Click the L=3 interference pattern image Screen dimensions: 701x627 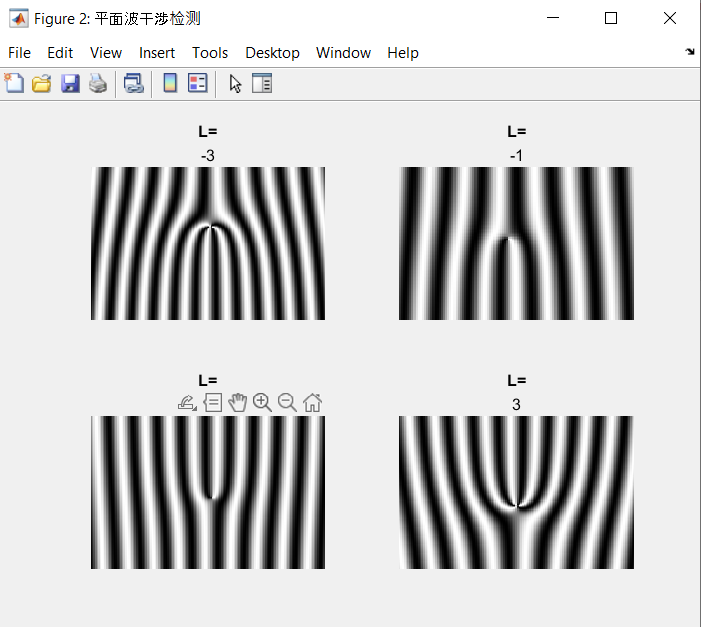tap(516, 492)
